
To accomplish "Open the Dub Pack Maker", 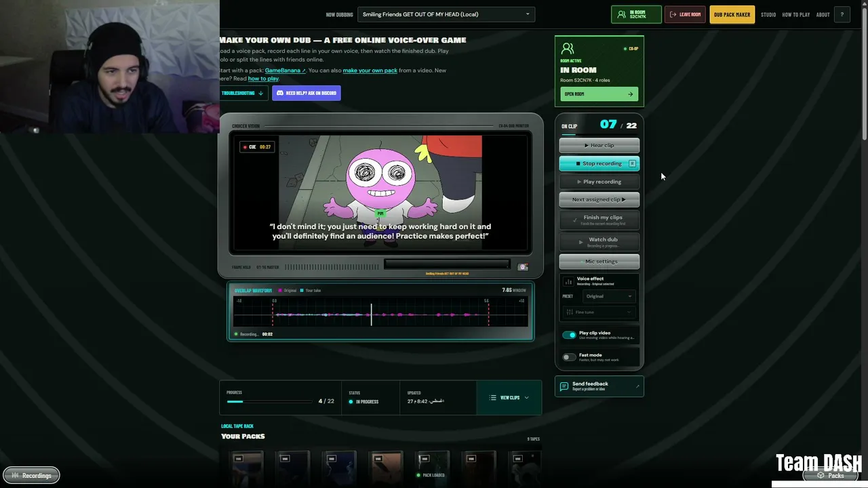I will (732, 14).
